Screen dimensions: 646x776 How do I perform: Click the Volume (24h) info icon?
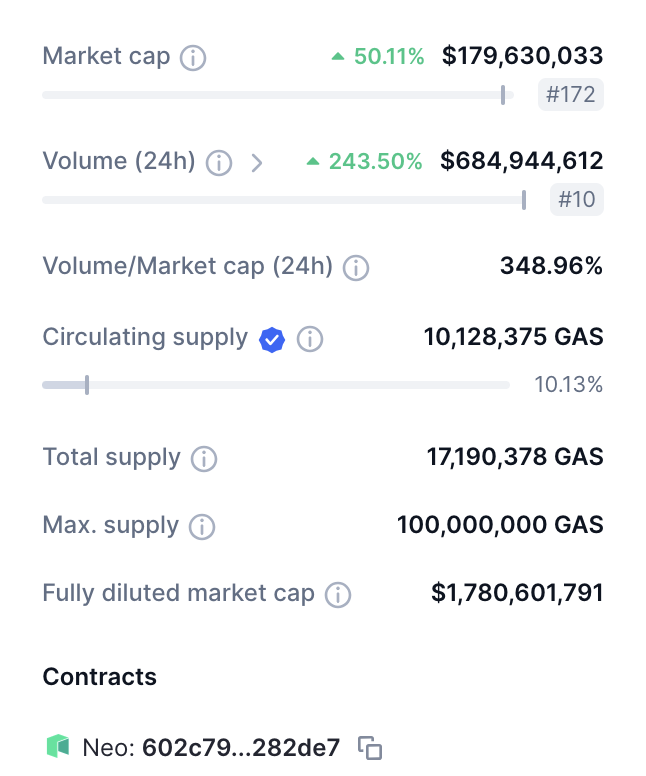[219, 162]
